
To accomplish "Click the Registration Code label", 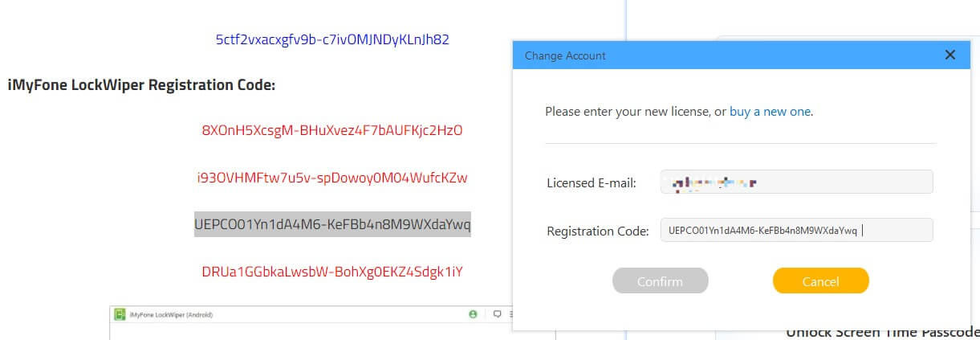I will click(597, 231).
